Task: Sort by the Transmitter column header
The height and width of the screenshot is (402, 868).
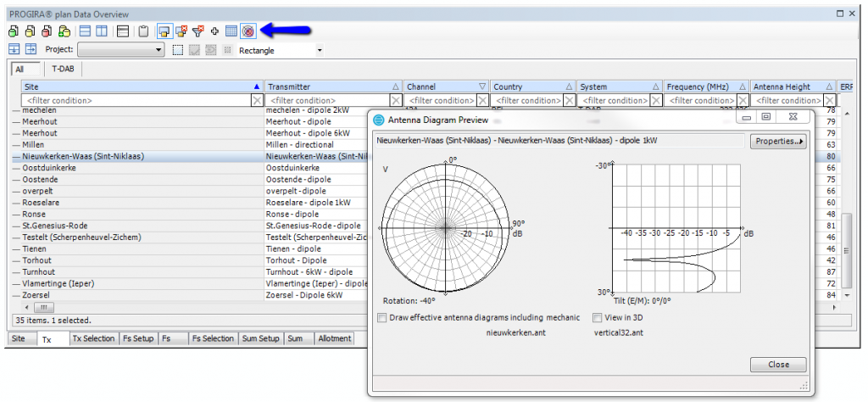Action: click(334, 87)
